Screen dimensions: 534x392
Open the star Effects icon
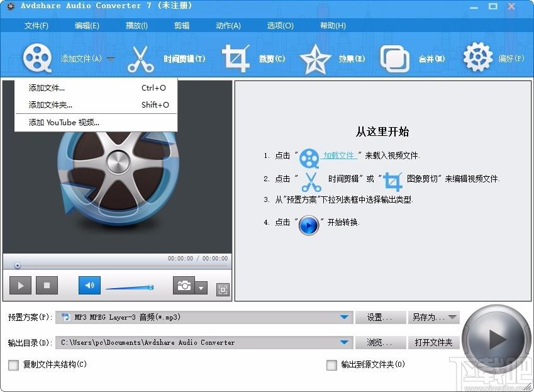coord(315,59)
